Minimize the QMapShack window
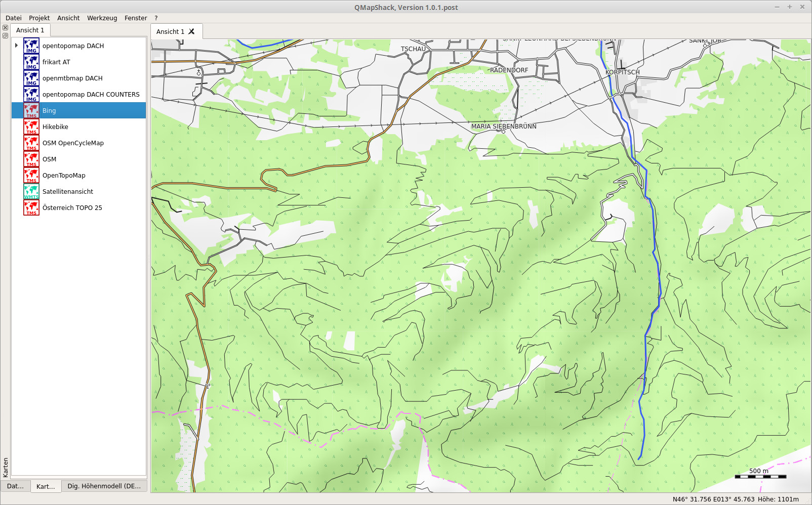Screen dimensions: 812x505 pyautogui.click(x=777, y=7)
